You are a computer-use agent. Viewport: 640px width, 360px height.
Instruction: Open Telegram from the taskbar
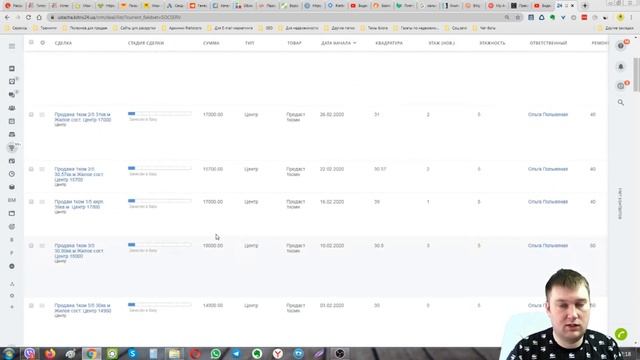236,353
